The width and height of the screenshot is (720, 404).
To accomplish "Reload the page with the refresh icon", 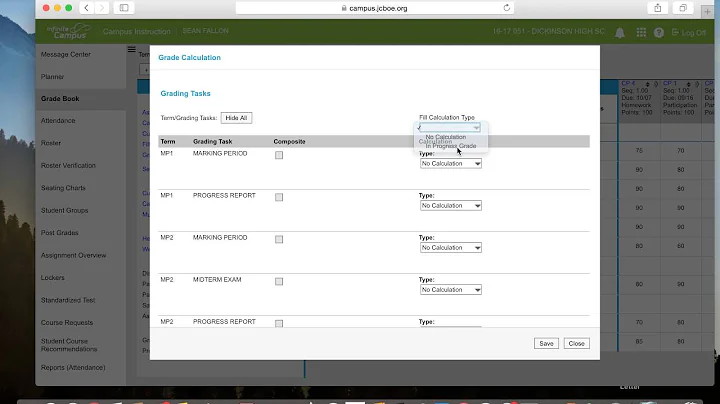I will click(506, 8).
